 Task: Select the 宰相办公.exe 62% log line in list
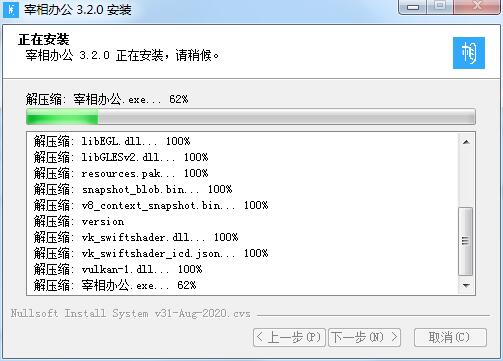coord(115,285)
